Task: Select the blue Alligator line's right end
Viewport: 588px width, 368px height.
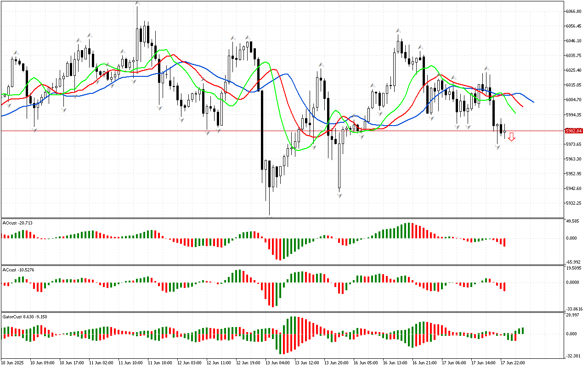Action: (532, 102)
